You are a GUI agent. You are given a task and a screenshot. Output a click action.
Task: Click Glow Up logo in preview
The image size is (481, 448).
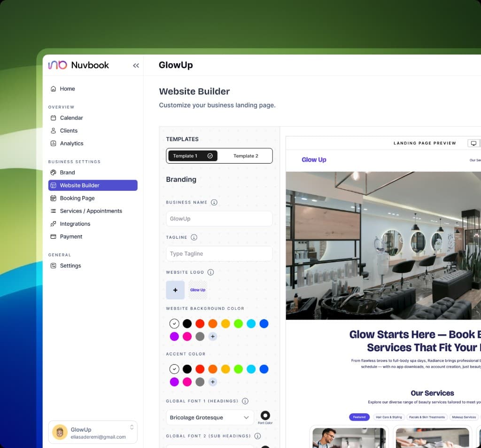tap(314, 160)
